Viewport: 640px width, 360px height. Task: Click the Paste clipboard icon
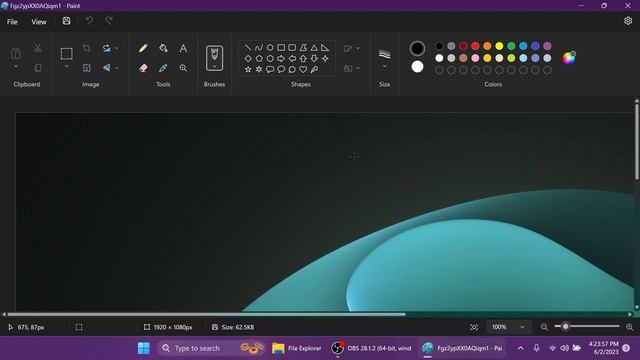pos(16,53)
